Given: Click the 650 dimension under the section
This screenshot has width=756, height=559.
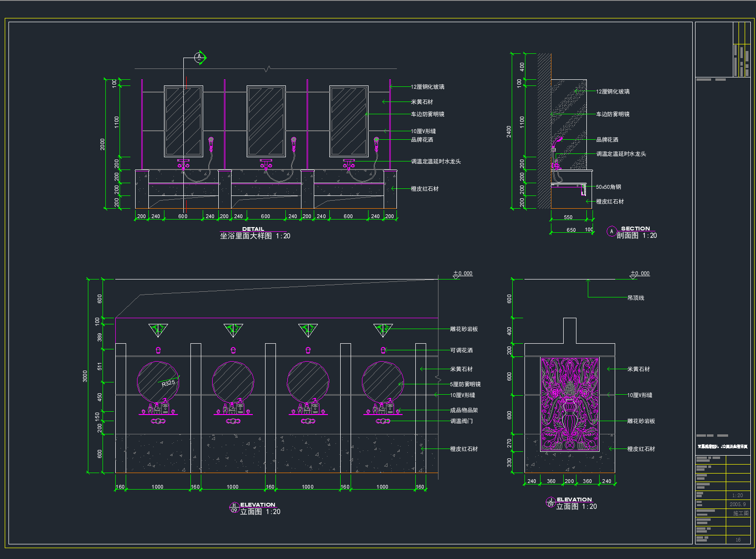Looking at the screenshot, I should (x=571, y=230).
